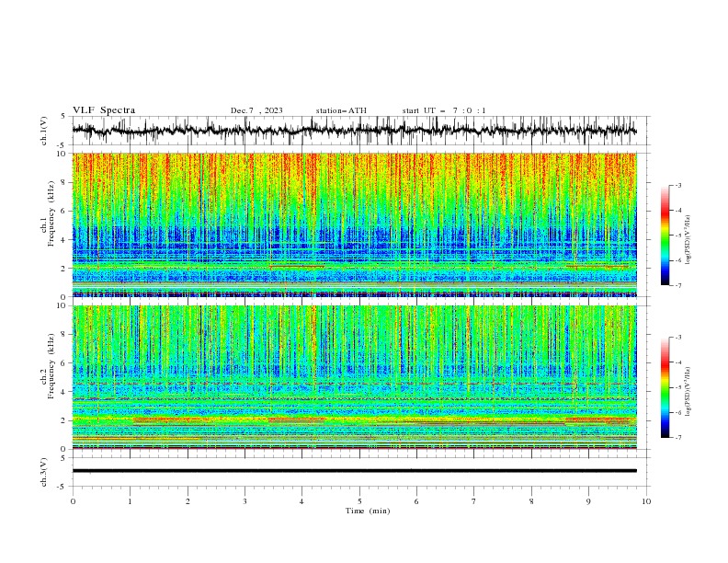Screen dimensions: 728x563
Task: Click the time axis tick label "0"
Action: coord(73,501)
